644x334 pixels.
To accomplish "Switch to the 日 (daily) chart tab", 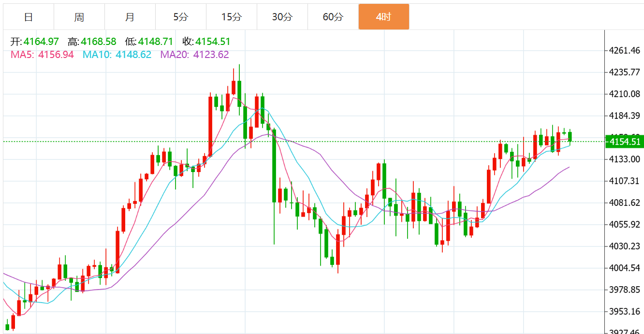I will [x=29, y=17].
